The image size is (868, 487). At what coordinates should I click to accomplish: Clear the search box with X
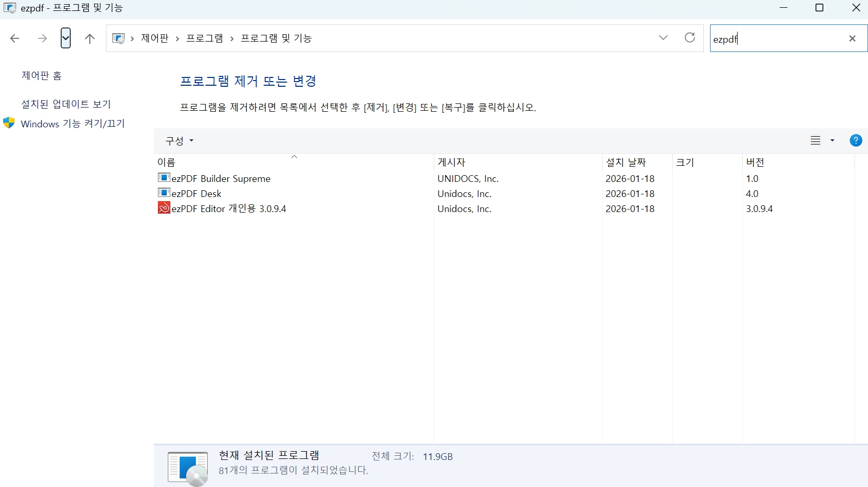(x=852, y=38)
